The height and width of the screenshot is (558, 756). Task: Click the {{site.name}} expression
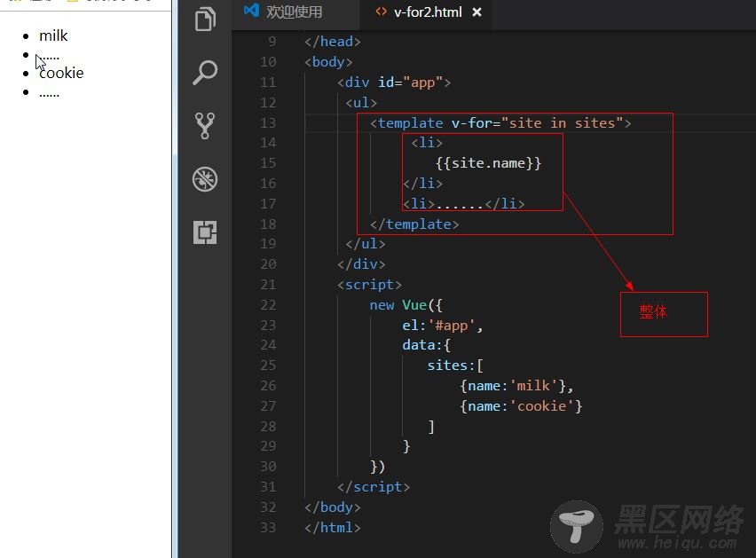pos(488,163)
